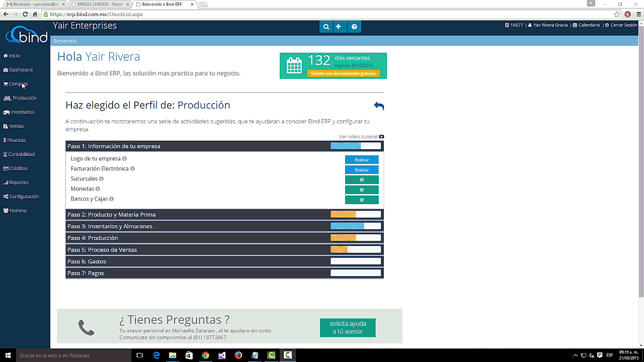The height and width of the screenshot is (362, 644).
Task: Open Ventas in sidebar
Action: point(14,126)
